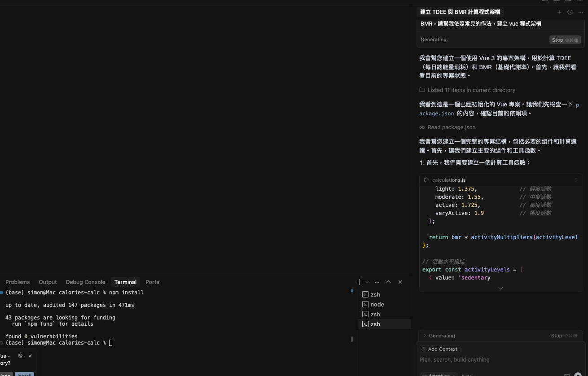Click the Add Context button
This screenshot has height=376, width=588.
click(x=440, y=349)
